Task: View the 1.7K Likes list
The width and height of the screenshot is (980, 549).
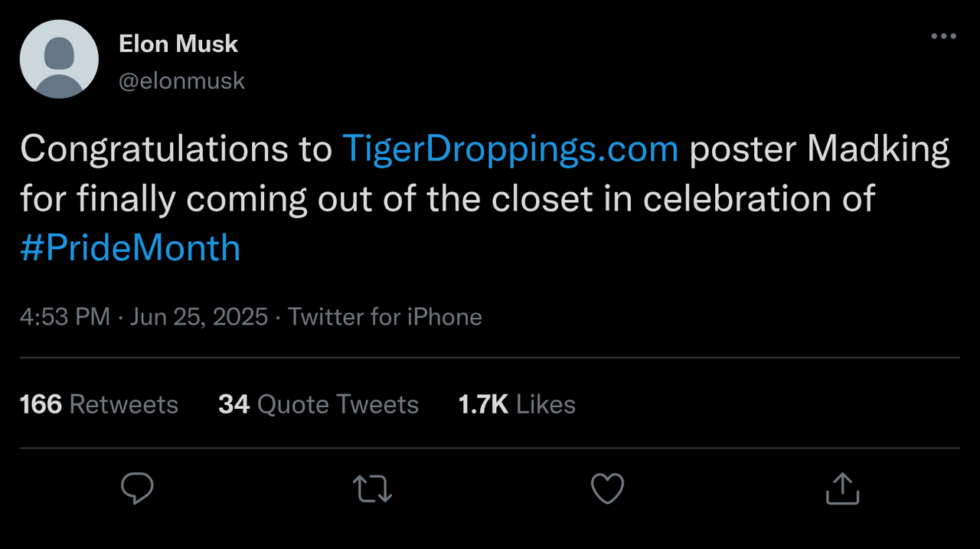Action: (x=517, y=404)
